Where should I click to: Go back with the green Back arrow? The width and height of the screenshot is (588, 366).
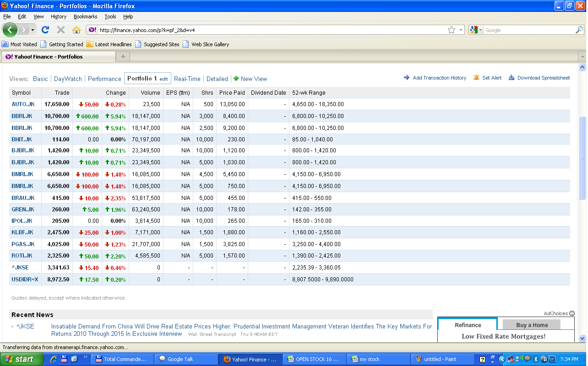coord(10,30)
